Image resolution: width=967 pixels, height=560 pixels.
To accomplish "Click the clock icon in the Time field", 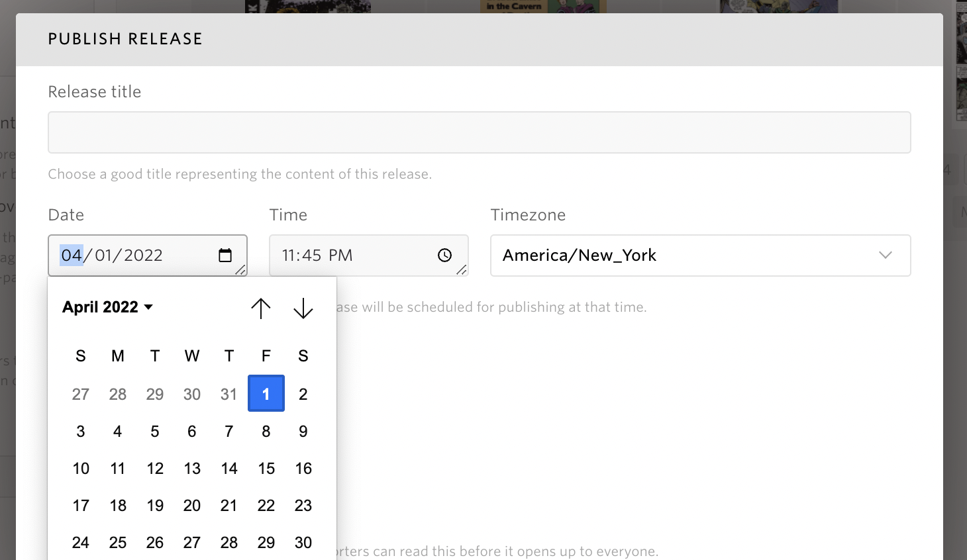I will coord(444,255).
